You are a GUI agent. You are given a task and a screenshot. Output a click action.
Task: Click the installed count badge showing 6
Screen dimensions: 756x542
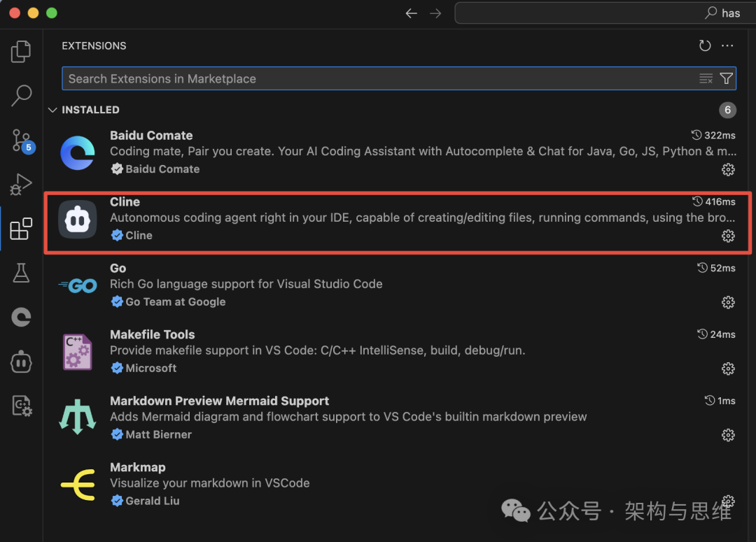pos(727,110)
